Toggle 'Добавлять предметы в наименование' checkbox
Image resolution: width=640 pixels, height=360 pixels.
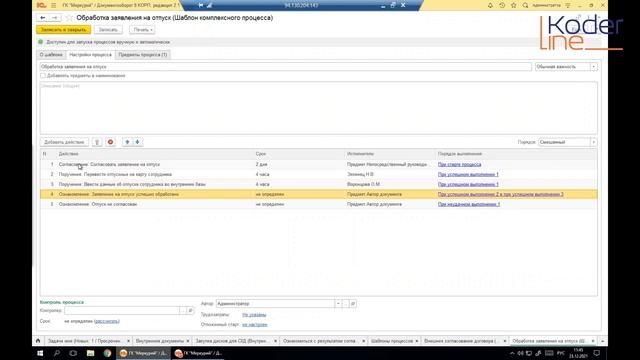click(43, 76)
